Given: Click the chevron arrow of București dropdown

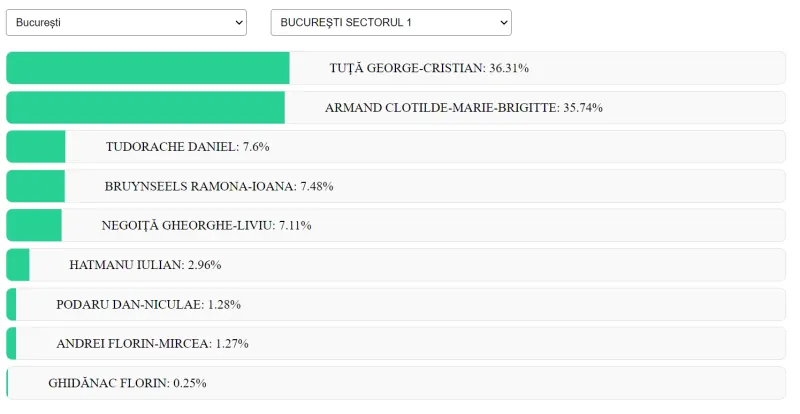Looking at the screenshot, I should (x=239, y=23).
